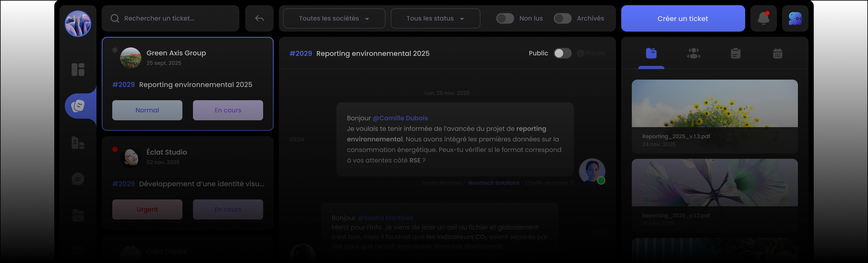
Task: Click the Green Axis Group company name
Action: (x=176, y=53)
